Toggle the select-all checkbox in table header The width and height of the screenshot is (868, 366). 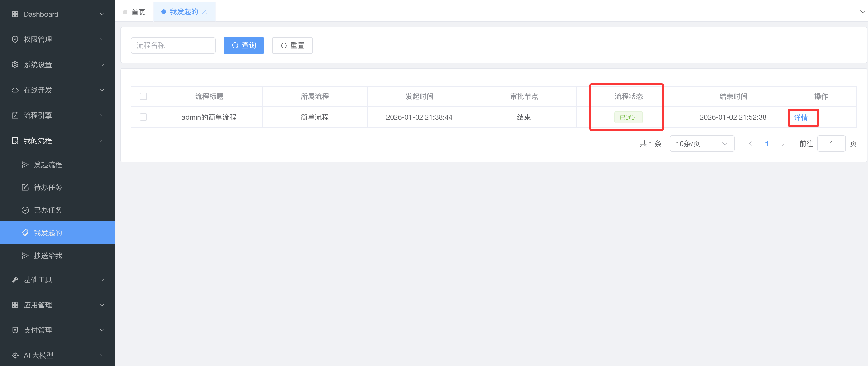143,96
